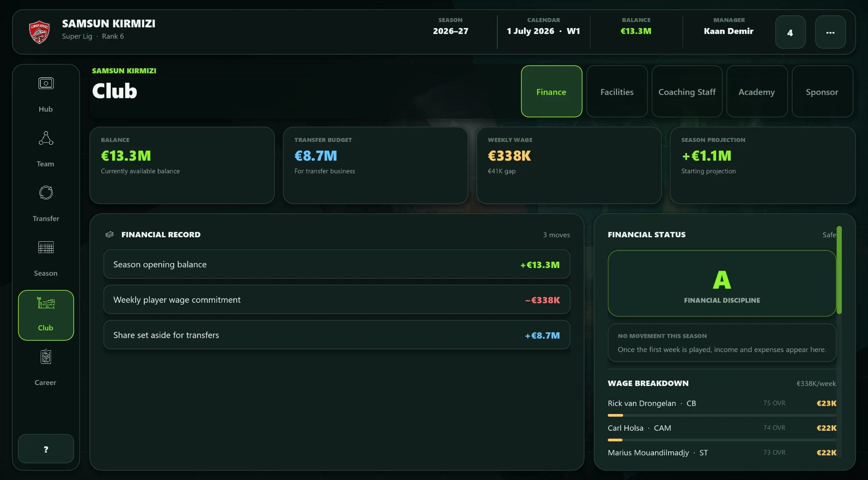Select Marius Mouandilmadjy wage row

(722, 452)
